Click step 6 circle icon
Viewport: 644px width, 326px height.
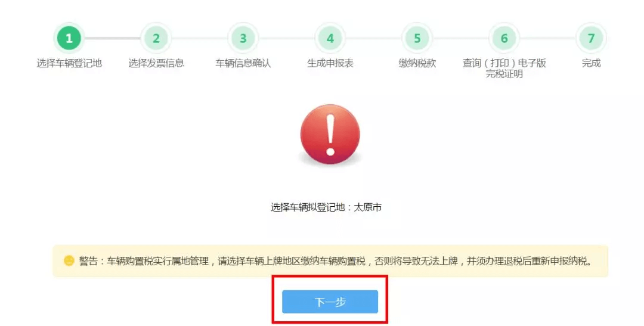tap(504, 38)
